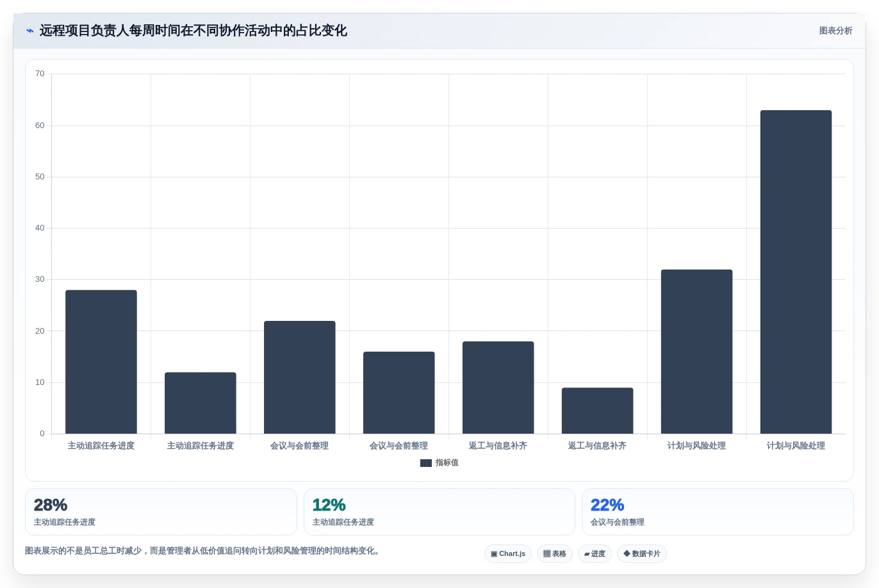This screenshot has height=588, width=879.
Task: Select the 进度 tag button
Action: pyautogui.click(x=595, y=553)
